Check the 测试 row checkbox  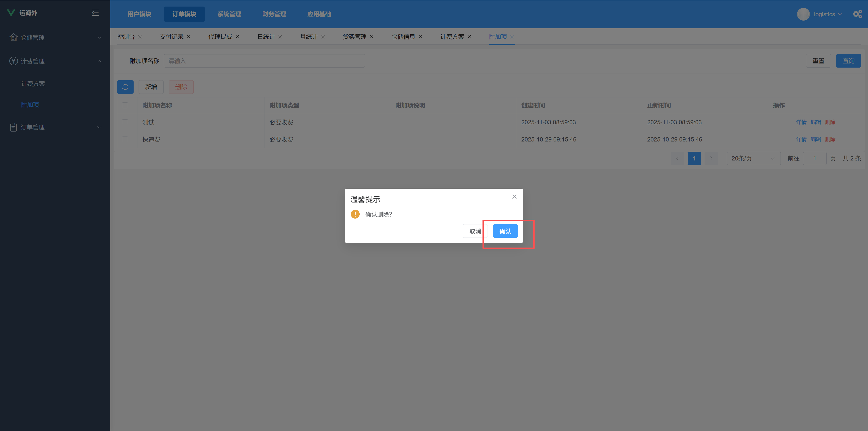click(125, 122)
